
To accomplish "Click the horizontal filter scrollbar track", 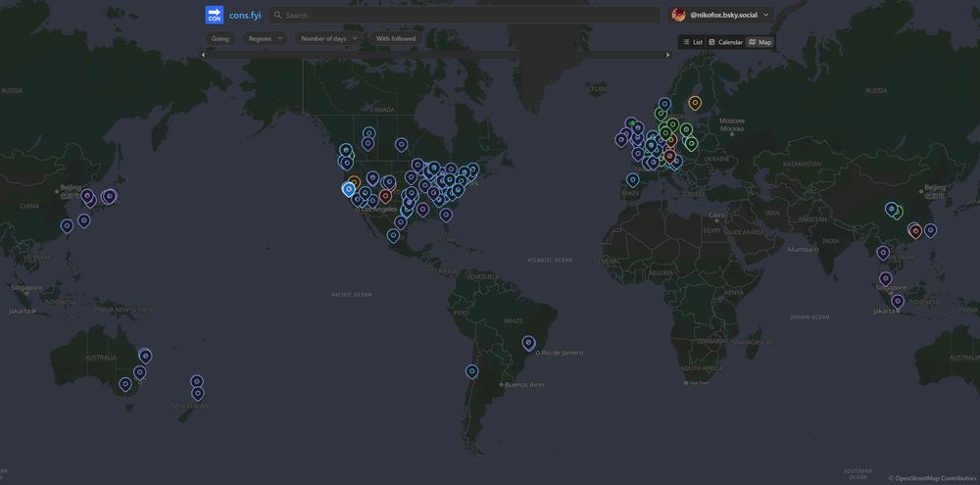I will pyautogui.click(x=435, y=55).
